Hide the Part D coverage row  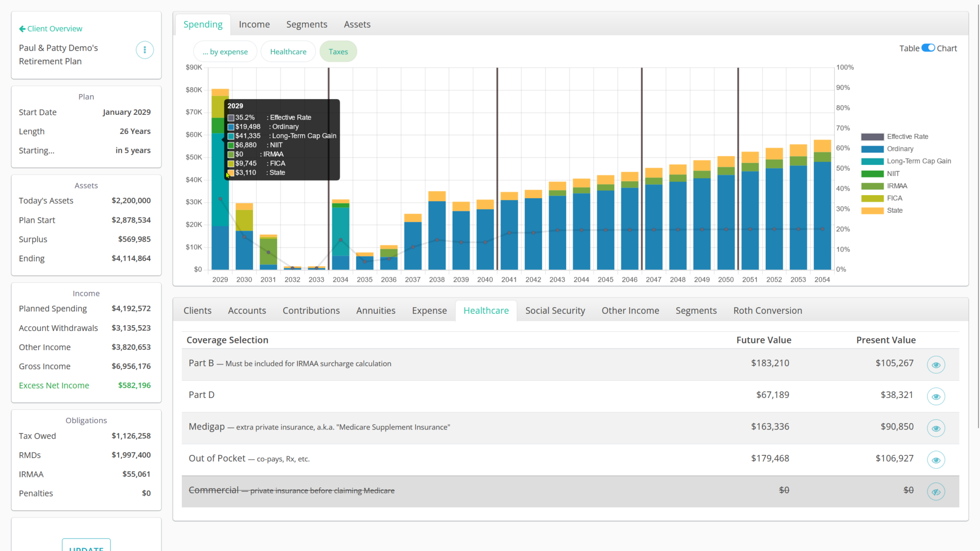[x=935, y=397]
